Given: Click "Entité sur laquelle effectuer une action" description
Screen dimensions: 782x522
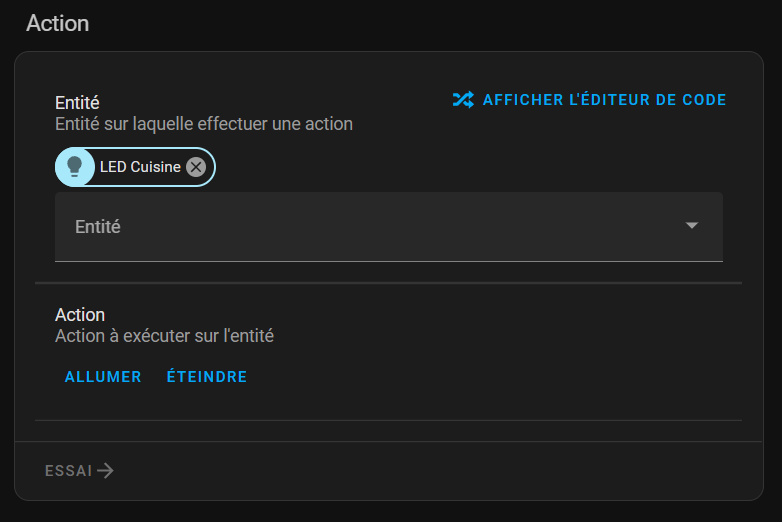Looking at the screenshot, I should [203, 124].
